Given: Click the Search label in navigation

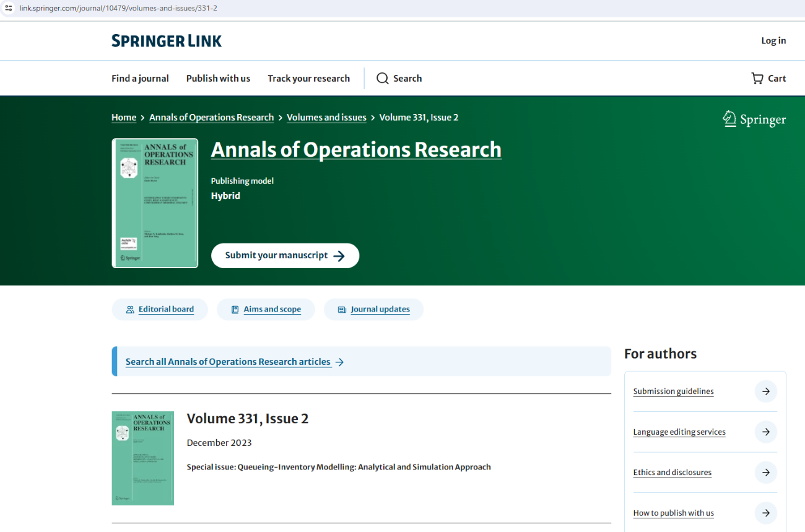Looking at the screenshot, I should pos(407,78).
